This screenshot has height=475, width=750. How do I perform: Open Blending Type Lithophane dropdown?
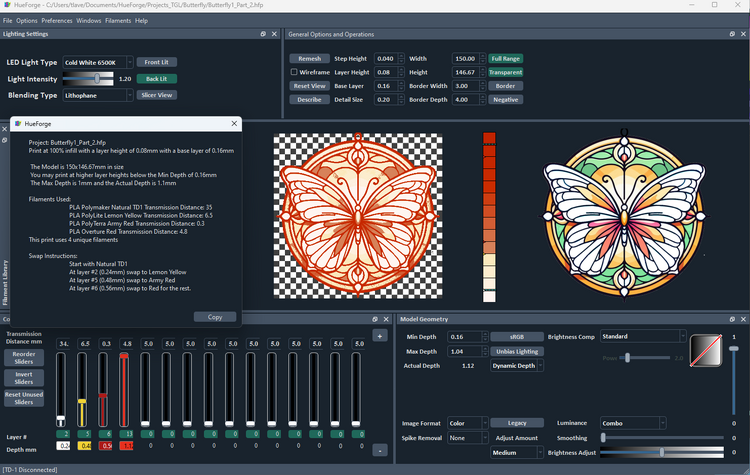pos(98,95)
